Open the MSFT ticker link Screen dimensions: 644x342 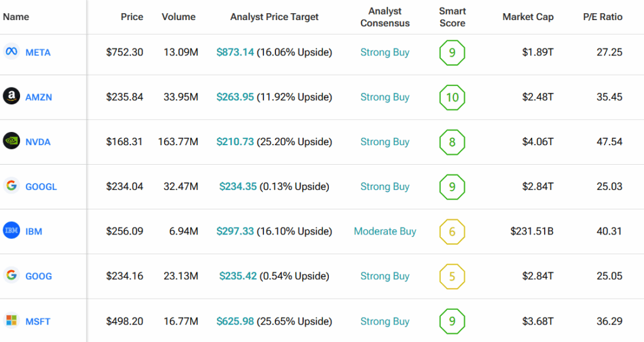(x=38, y=321)
